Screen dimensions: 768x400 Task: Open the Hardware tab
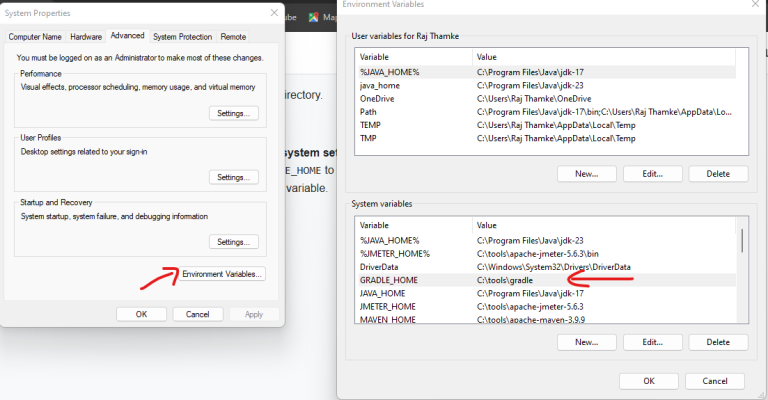85,36
